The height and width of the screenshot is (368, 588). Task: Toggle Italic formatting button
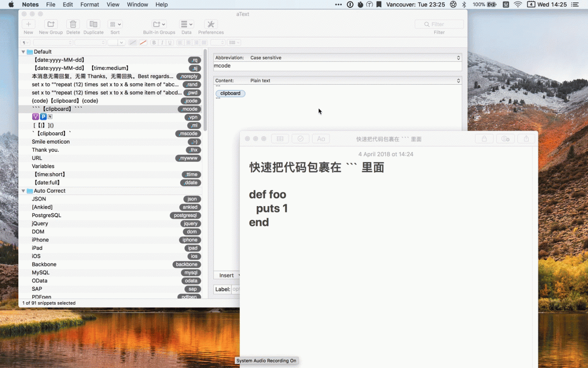162,43
